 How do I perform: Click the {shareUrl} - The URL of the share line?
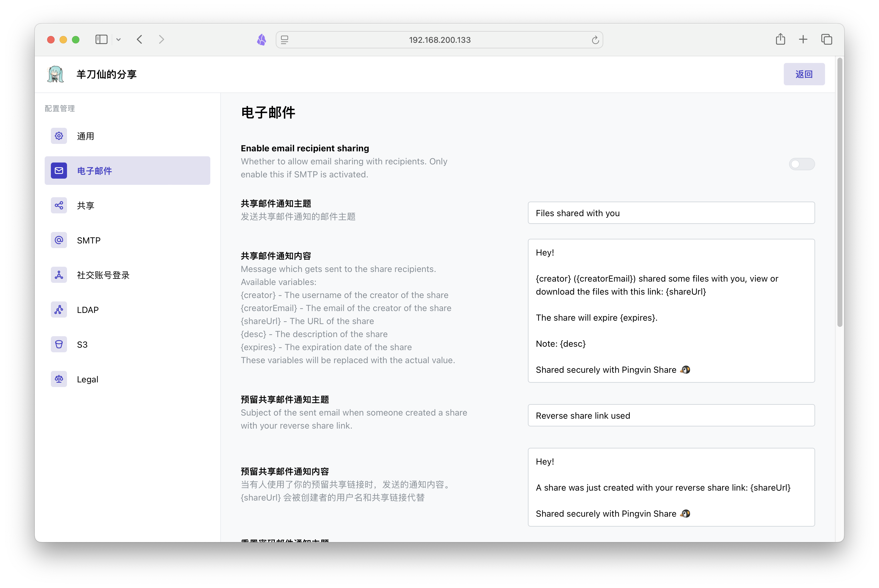tap(307, 321)
